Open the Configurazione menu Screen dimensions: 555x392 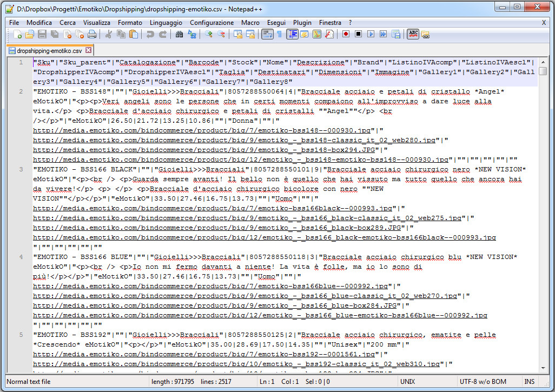tap(212, 23)
